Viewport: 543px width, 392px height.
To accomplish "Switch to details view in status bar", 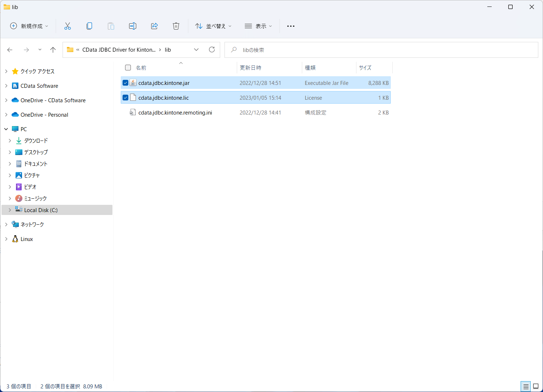I will point(526,386).
